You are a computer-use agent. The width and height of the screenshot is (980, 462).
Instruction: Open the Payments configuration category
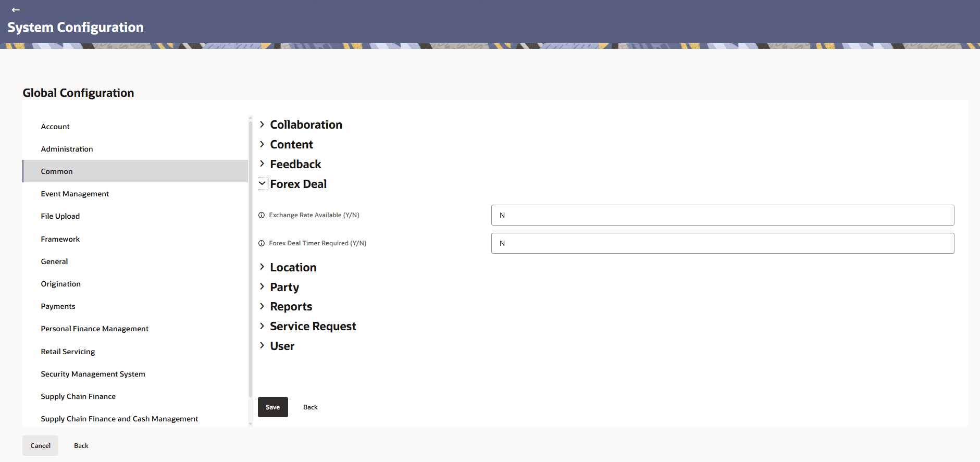pyautogui.click(x=58, y=306)
